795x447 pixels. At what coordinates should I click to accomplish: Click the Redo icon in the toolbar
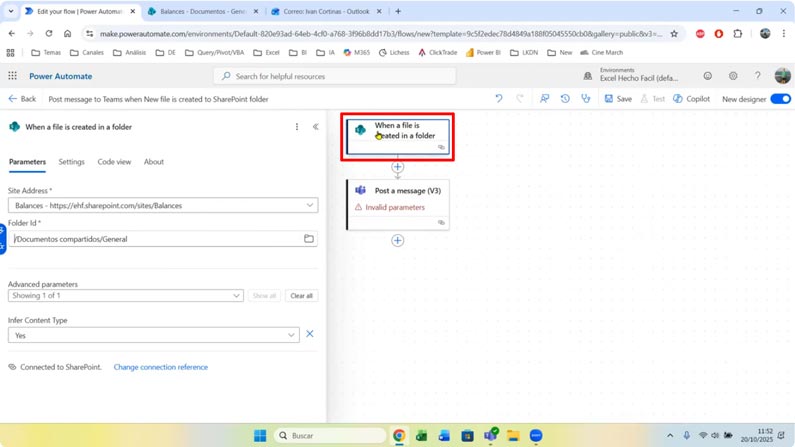click(520, 99)
